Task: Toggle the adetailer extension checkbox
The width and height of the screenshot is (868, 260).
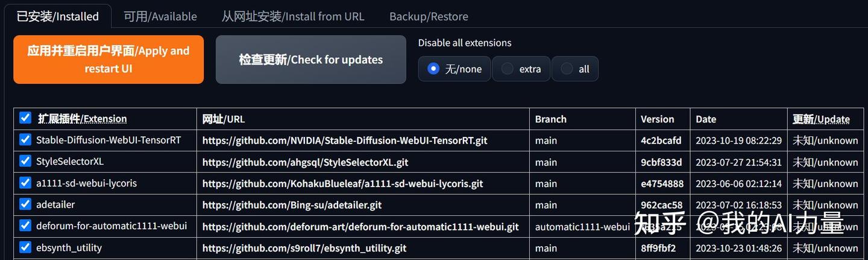Action: (25, 204)
